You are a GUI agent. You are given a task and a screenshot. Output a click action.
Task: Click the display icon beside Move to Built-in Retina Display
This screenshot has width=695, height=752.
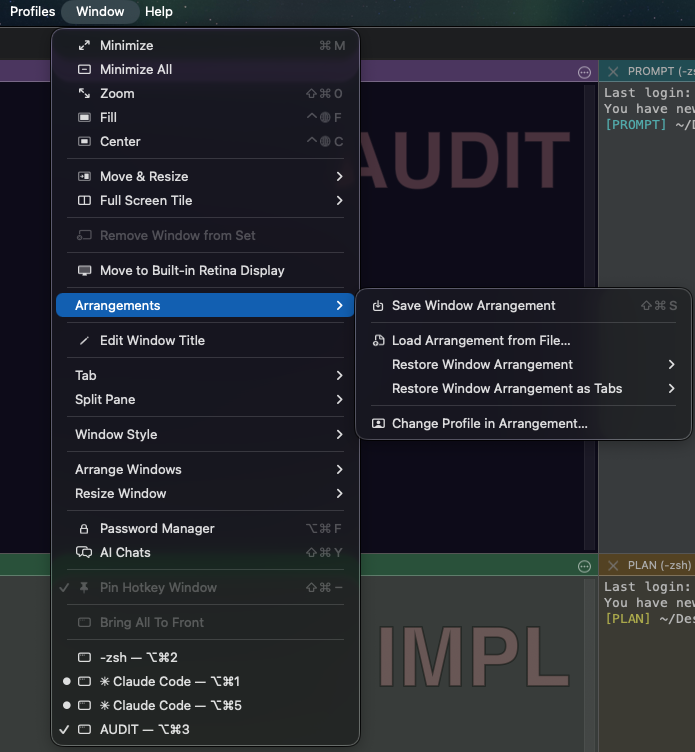point(84,270)
